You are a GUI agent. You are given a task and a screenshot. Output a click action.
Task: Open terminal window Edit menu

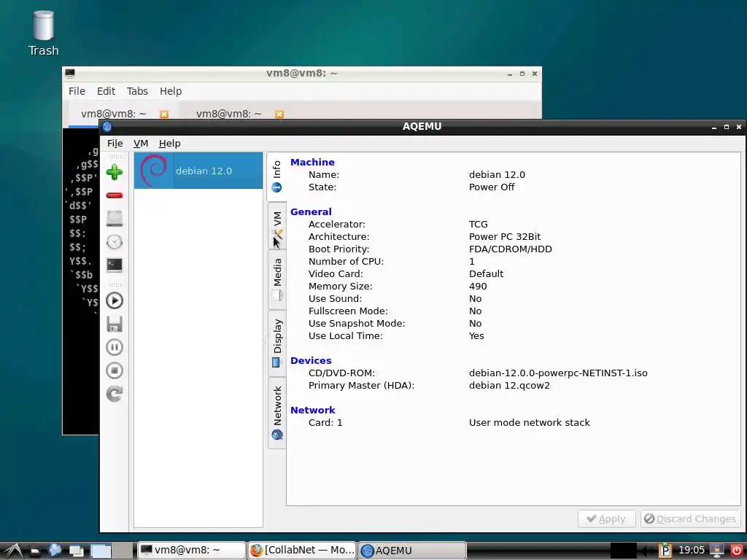click(107, 91)
